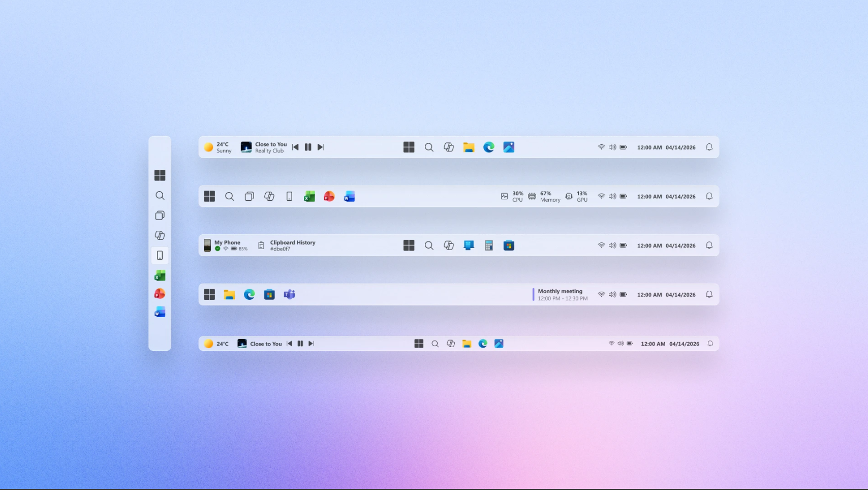Open Task View in the vertical taskbar
The image size is (868, 490).
click(160, 216)
